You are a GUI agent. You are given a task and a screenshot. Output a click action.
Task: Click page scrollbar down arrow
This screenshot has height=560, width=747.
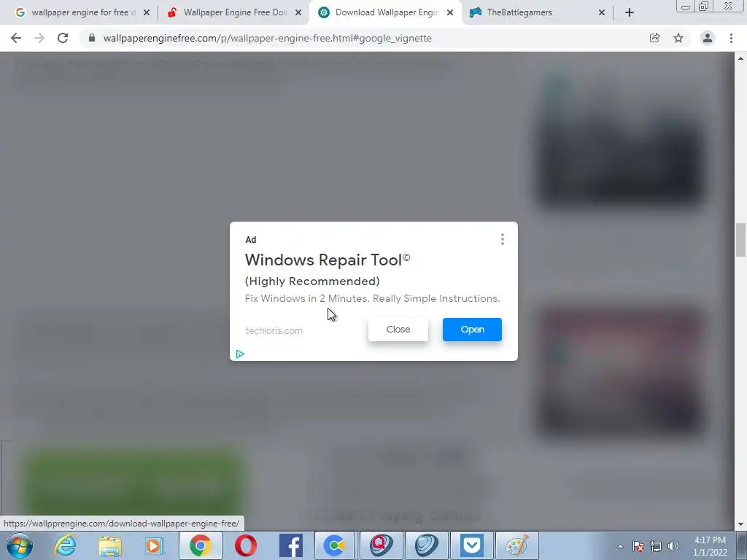pyautogui.click(x=740, y=524)
